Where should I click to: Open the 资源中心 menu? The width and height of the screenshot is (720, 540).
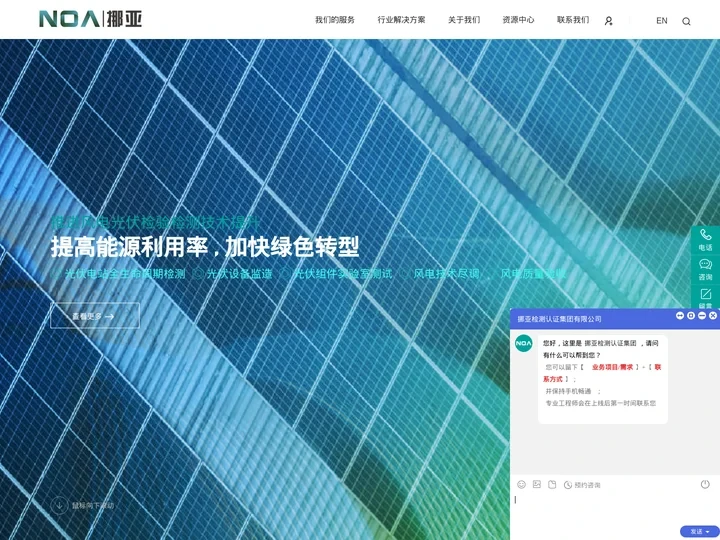tap(518, 20)
